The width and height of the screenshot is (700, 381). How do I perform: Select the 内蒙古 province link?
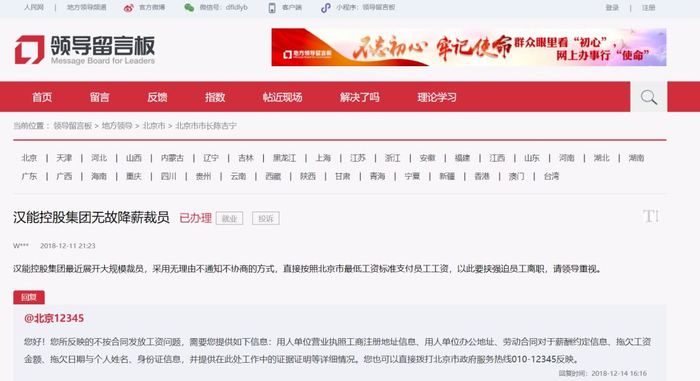tap(172, 158)
